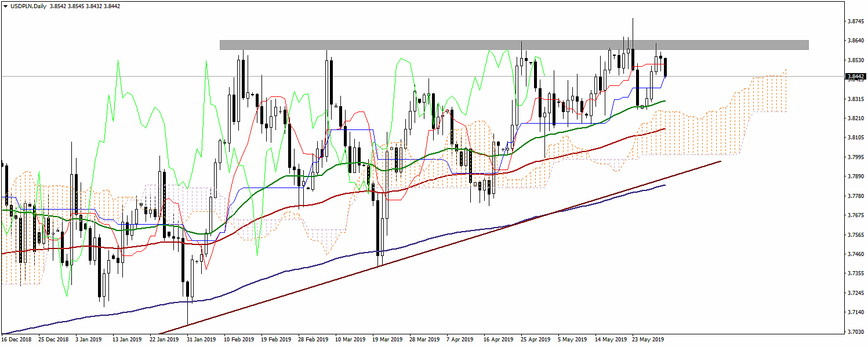Click the 14 May 2019 date label
This screenshot has width=868, height=346.
pyautogui.click(x=611, y=339)
